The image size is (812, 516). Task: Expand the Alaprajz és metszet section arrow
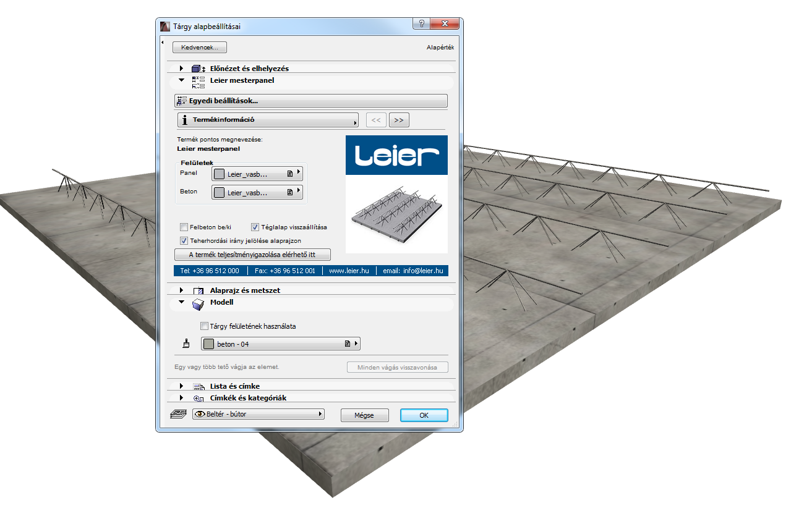point(181,290)
